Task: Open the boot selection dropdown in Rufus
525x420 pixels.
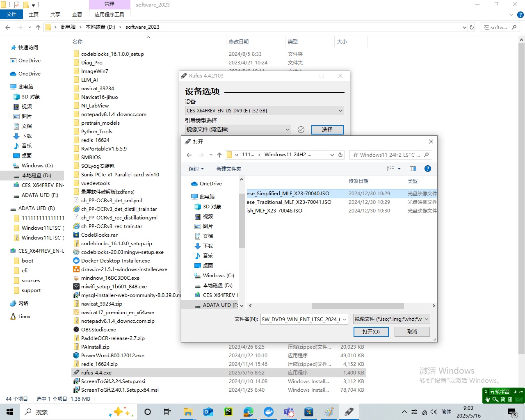Action: 238,130
